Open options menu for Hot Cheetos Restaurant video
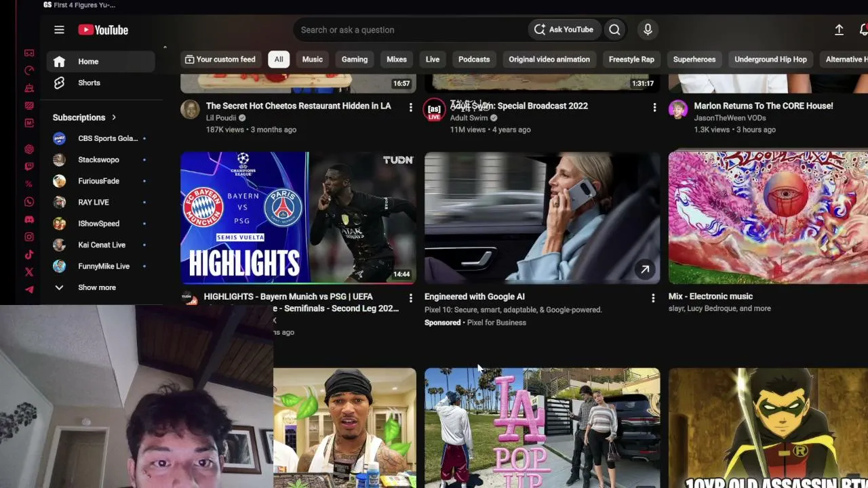The width and height of the screenshot is (868, 488). tap(410, 107)
